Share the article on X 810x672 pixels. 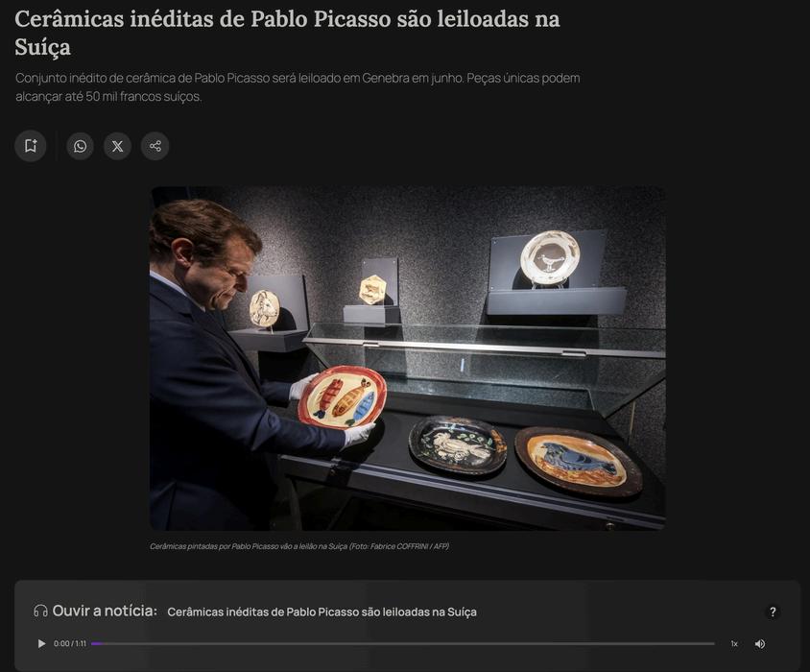(118, 146)
